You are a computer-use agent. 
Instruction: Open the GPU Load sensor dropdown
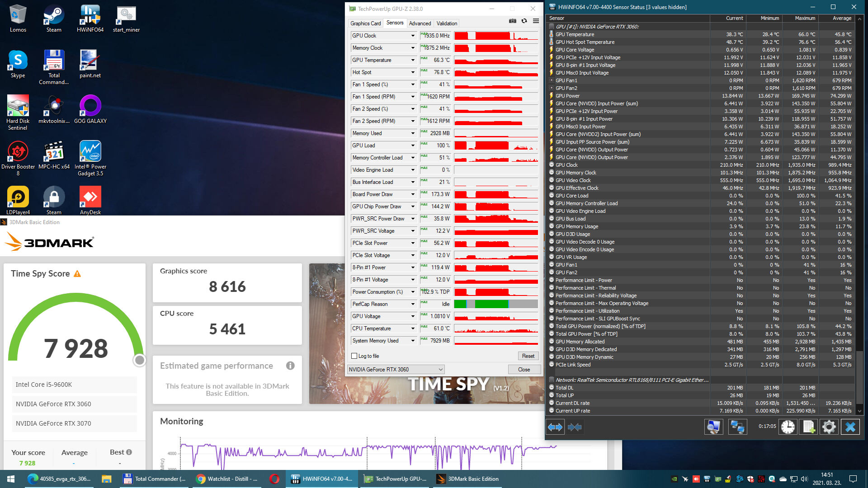(x=412, y=145)
